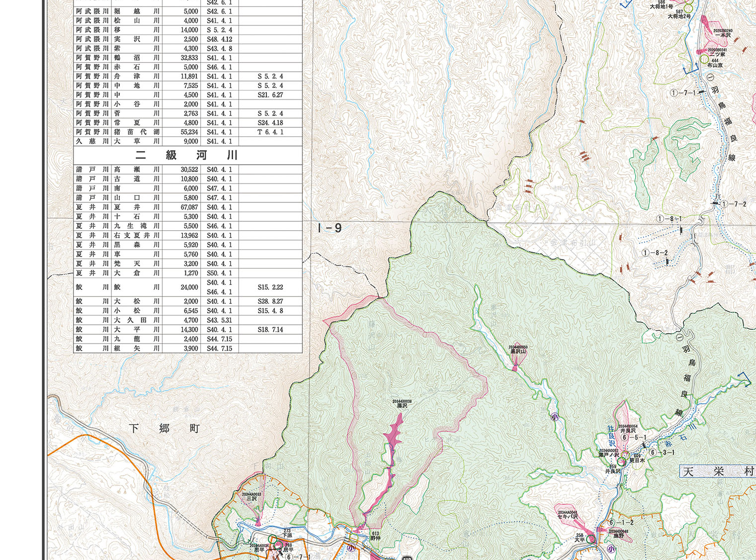This screenshot has width=756, height=560.
Task: Click the 藤沢 2034AB0038 hazard zone label
Action: (x=402, y=403)
